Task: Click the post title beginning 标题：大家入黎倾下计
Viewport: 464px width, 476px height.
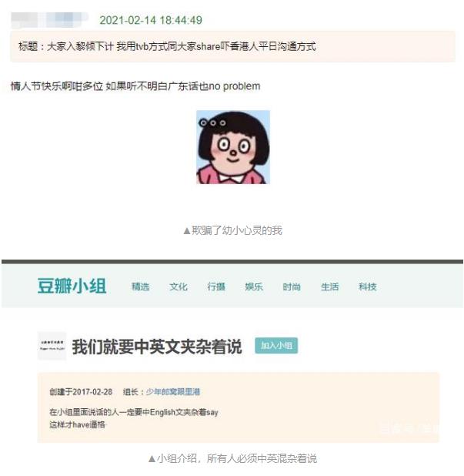Action: pyautogui.click(x=167, y=46)
